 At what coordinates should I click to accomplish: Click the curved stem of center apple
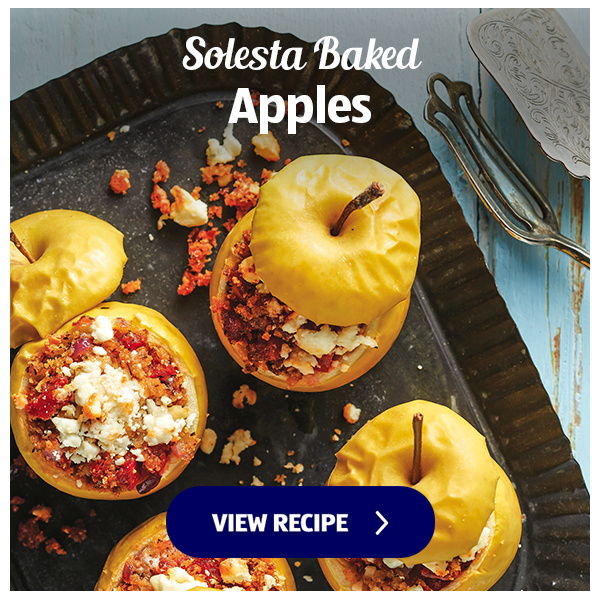pyautogui.click(x=356, y=208)
